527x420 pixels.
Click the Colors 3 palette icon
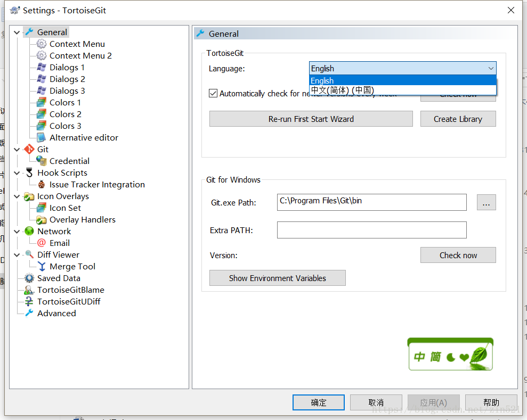[42, 126]
